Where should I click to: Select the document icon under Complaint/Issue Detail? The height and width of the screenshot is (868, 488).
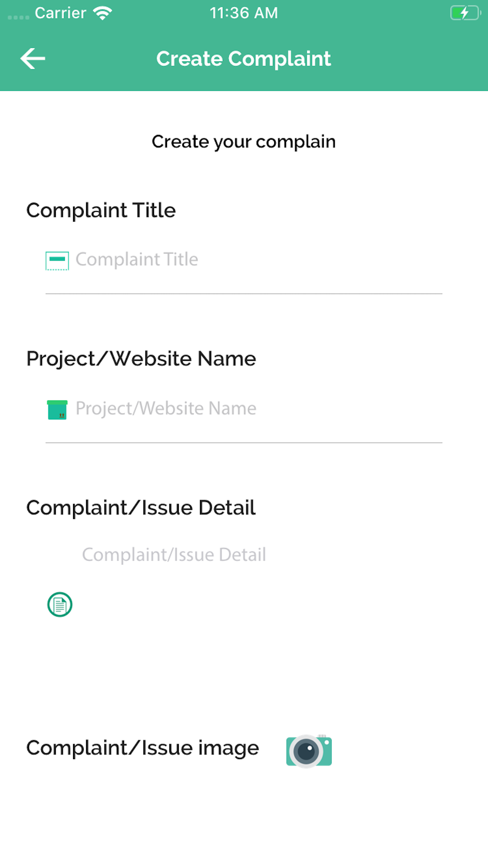click(x=60, y=605)
